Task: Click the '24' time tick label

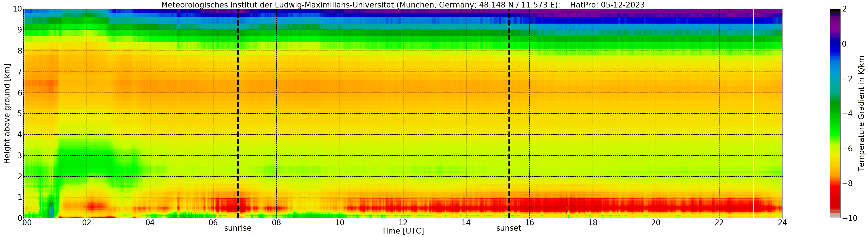Action: point(782,223)
